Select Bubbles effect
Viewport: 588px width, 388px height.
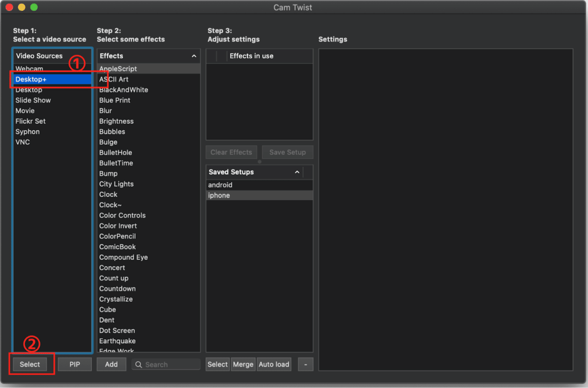[x=148, y=131]
